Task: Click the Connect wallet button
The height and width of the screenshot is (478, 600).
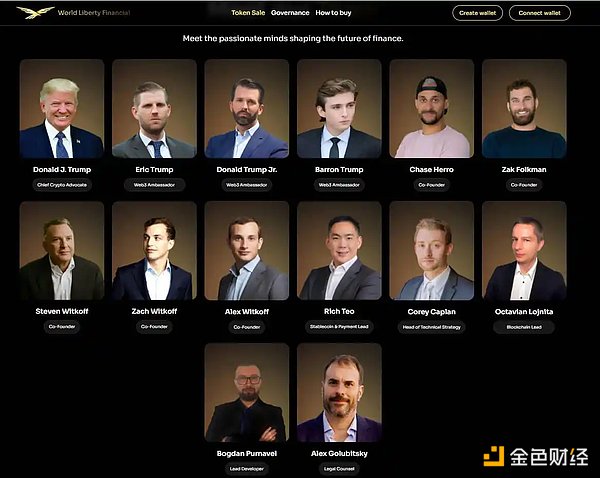Action: (x=540, y=13)
